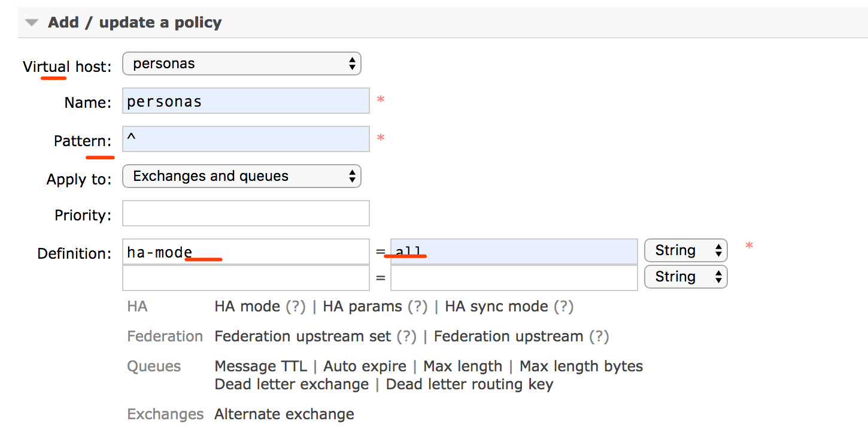868x436 pixels.
Task: Click the empty second definition value field
Action: click(x=514, y=278)
